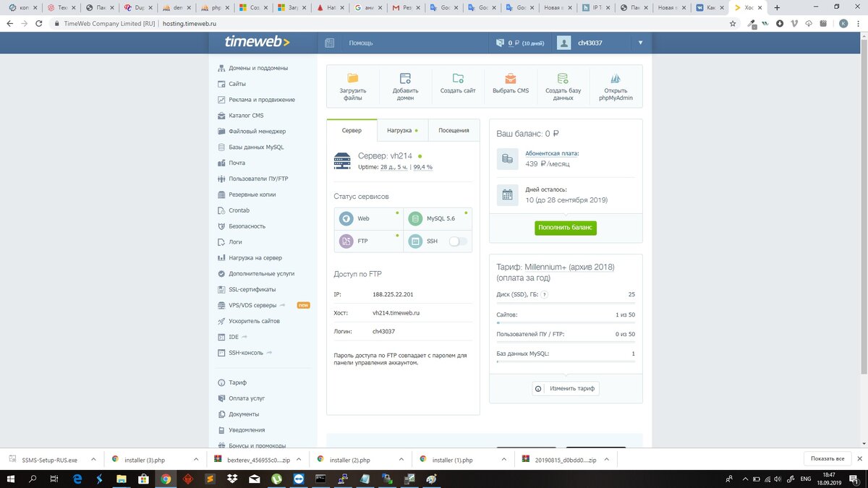Click the Windows Start button
868x488 pixels.
[11, 479]
